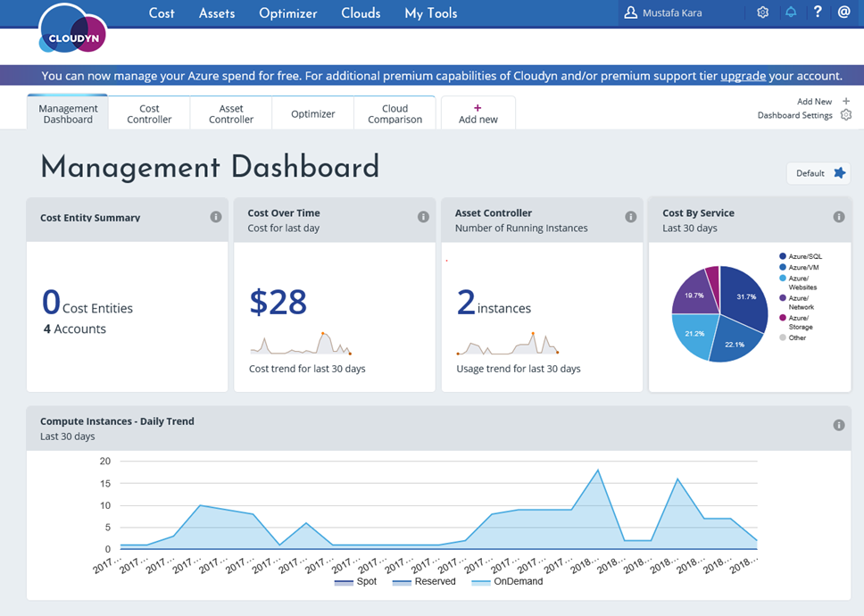
Task: Click the plus icon next to Add New
Action: point(846,101)
